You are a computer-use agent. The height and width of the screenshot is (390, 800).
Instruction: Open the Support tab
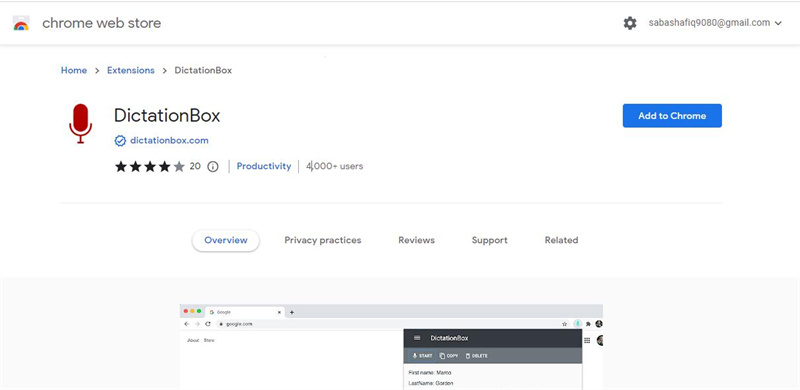click(490, 240)
